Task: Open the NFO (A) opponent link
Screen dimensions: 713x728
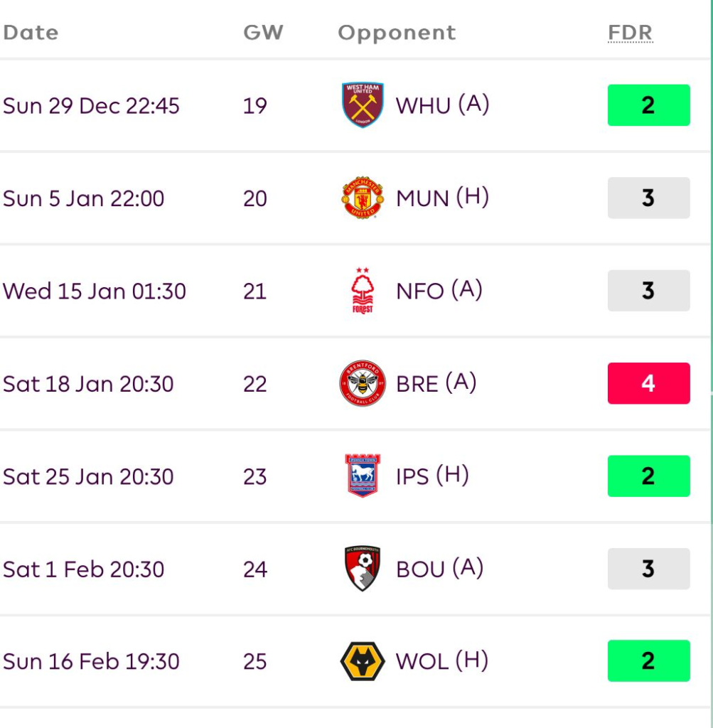Action: click(439, 291)
